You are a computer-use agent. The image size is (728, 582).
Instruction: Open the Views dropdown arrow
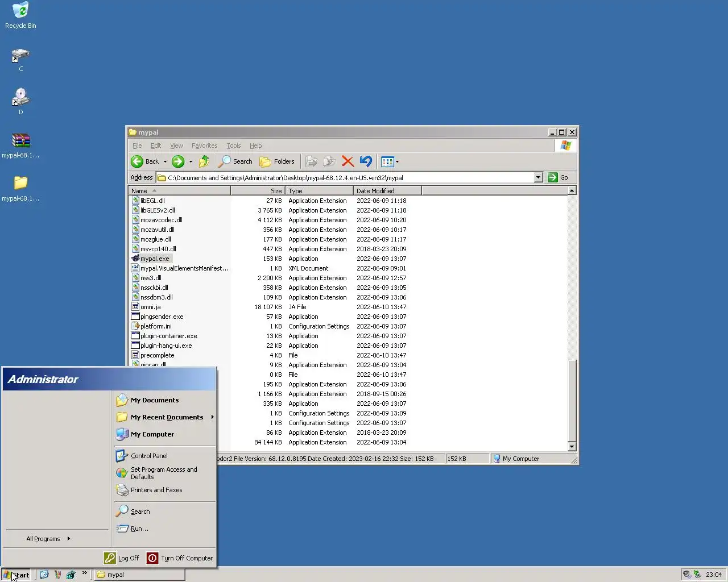click(x=397, y=161)
